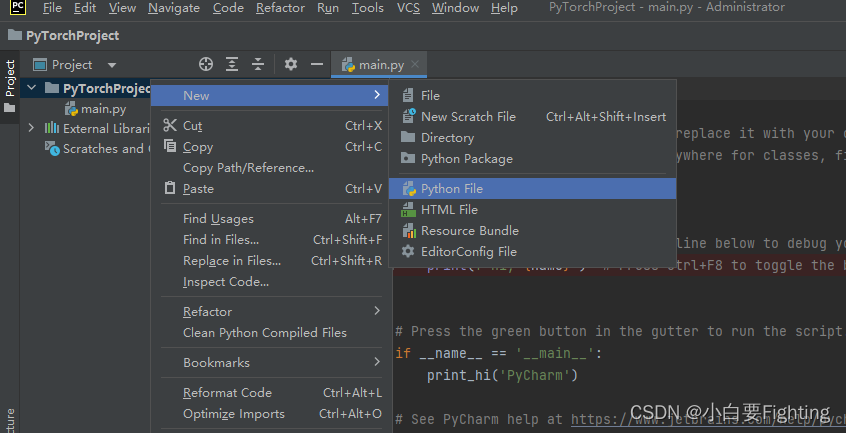The width and height of the screenshot is (846, 433).
Task: Expand the Refactor submenu arrow
Action: [377, 311]
